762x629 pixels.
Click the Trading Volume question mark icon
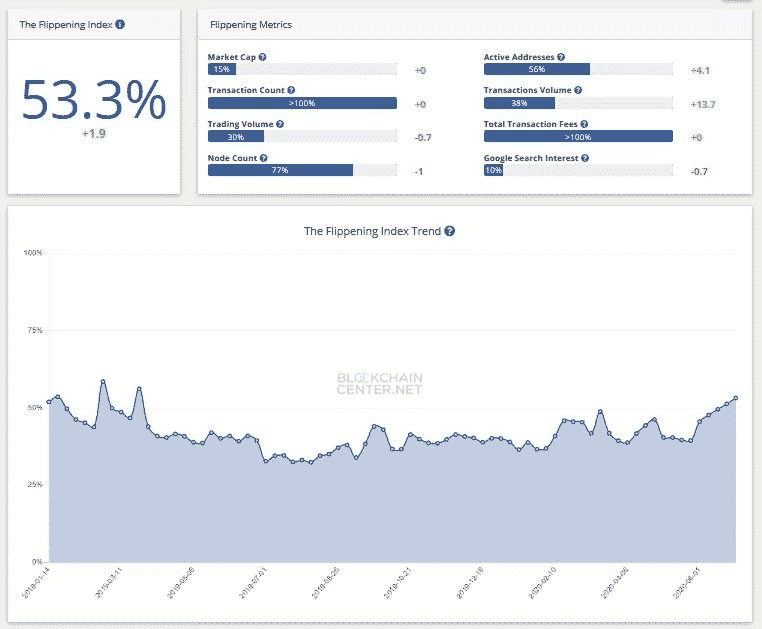[279, 124]
